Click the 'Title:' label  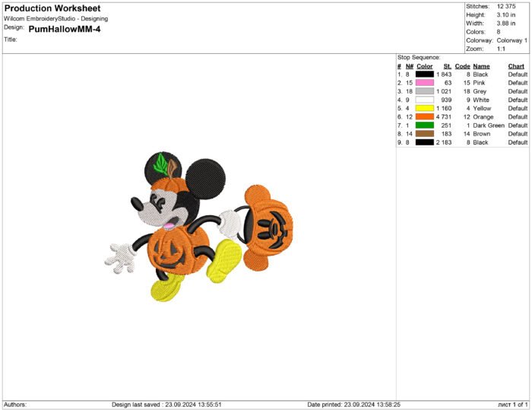(11, 40)
